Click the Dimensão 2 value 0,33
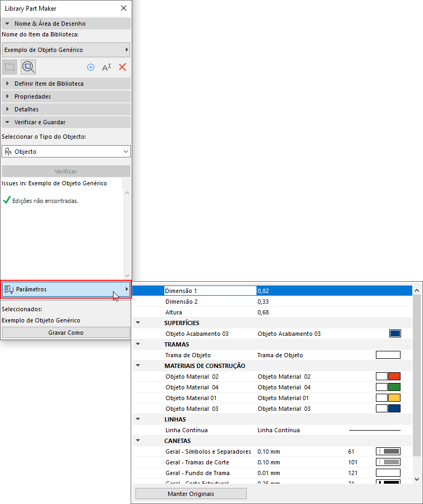423x504 pixels. pos(263,302)
